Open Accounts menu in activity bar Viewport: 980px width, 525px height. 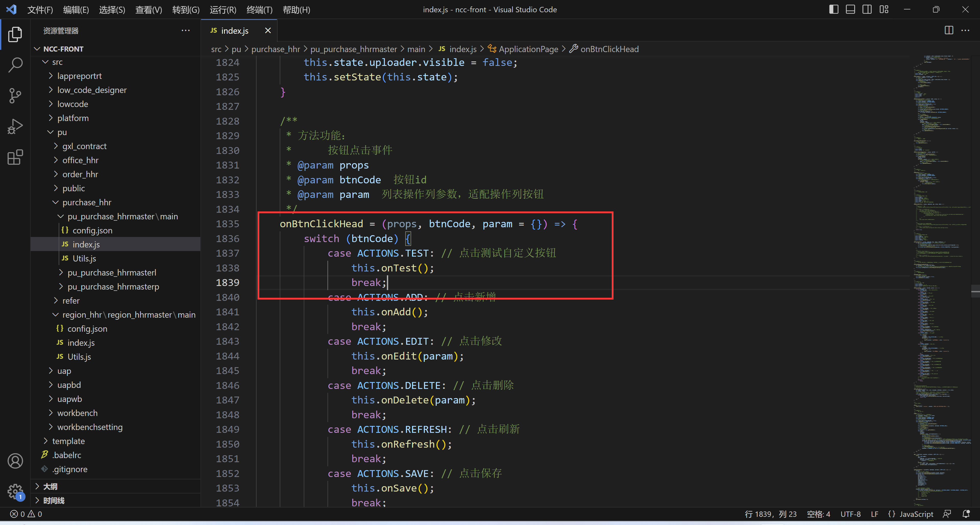(x=15, y=461)
